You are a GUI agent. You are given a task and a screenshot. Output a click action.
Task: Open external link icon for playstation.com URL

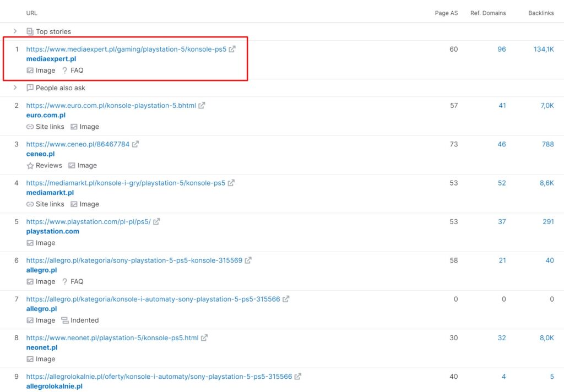(156, 222)
